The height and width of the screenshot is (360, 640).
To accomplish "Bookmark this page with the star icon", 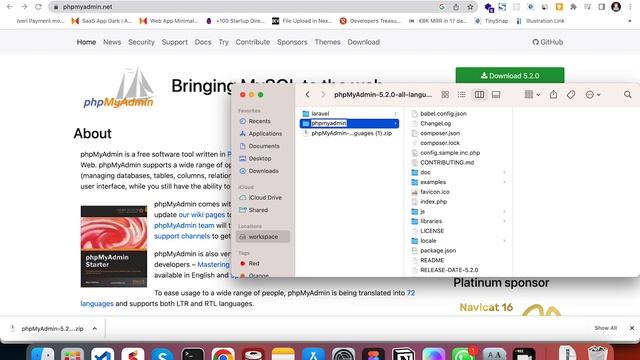I will click(x=470, y=7).
